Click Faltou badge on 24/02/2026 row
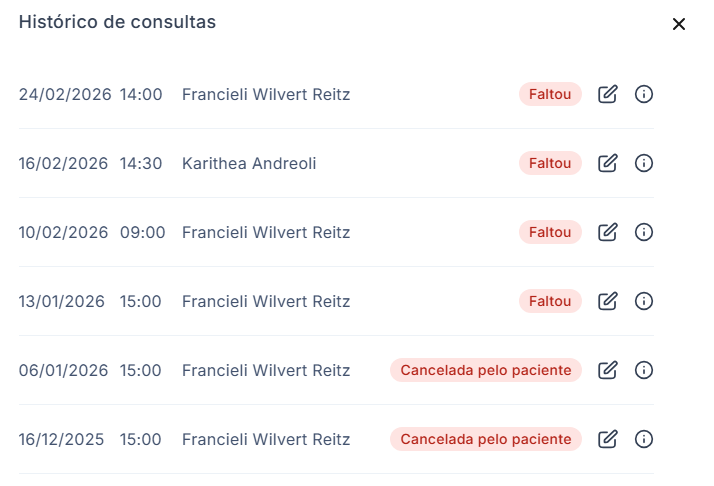The height and width of the screenshot is (486, 714). pyautogui.click(x=550, y=94)
